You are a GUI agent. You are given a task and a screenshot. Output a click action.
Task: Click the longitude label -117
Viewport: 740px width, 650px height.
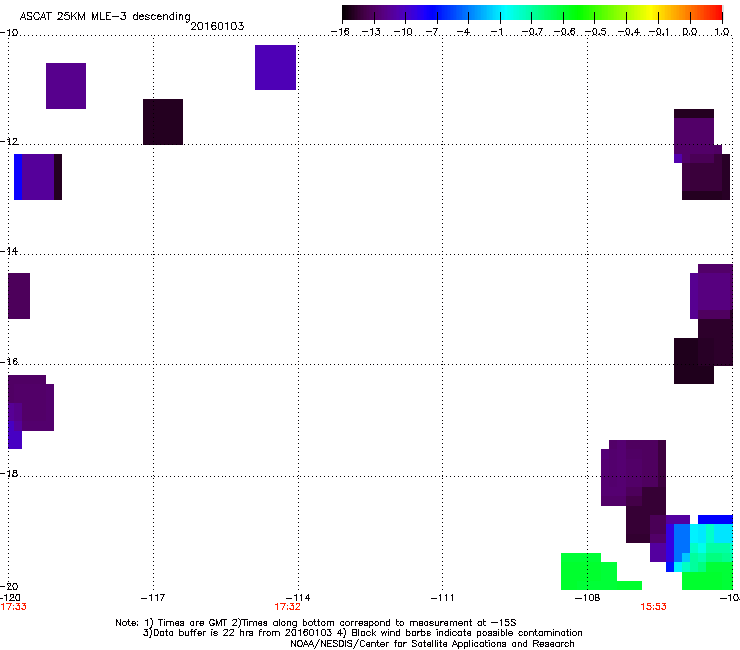coord(153,598)
